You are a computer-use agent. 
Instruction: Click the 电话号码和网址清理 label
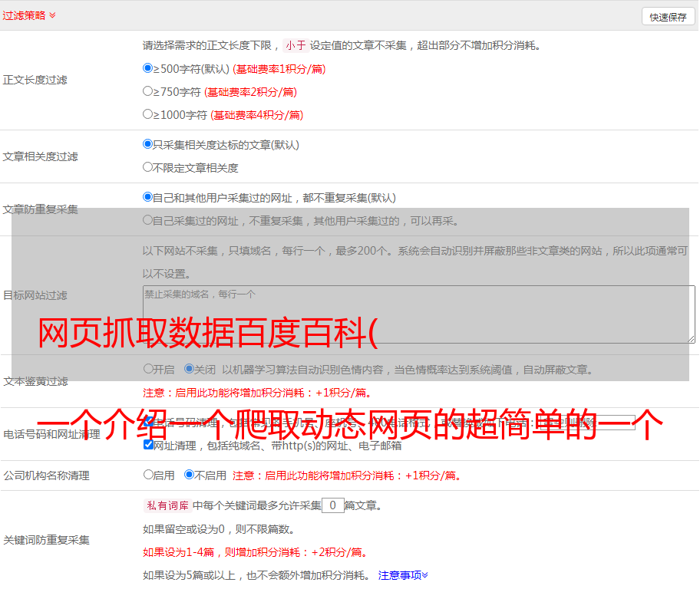click(51, 434)
